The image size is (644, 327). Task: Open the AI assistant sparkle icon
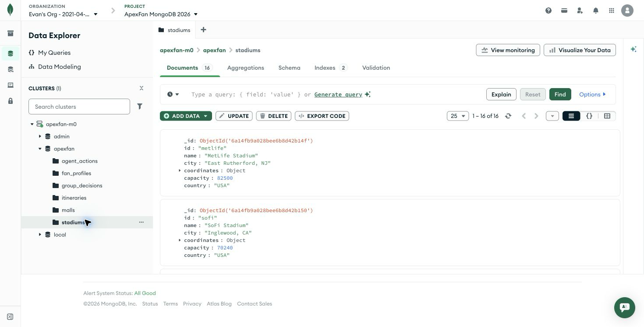633,49
